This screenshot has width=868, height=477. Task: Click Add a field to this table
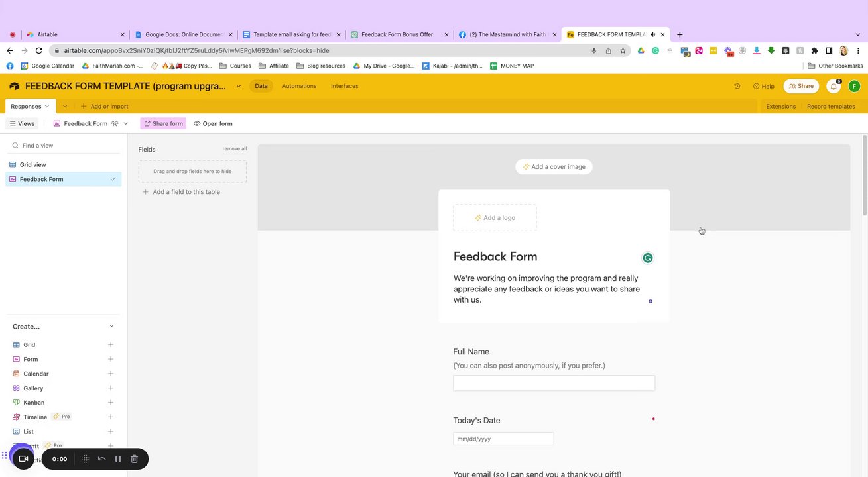[181, 192]
